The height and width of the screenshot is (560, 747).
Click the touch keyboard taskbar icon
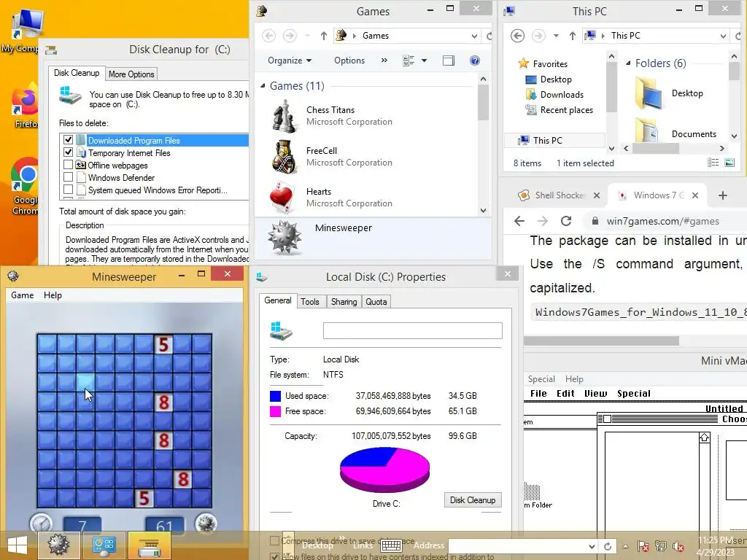[x=391, y=545]
